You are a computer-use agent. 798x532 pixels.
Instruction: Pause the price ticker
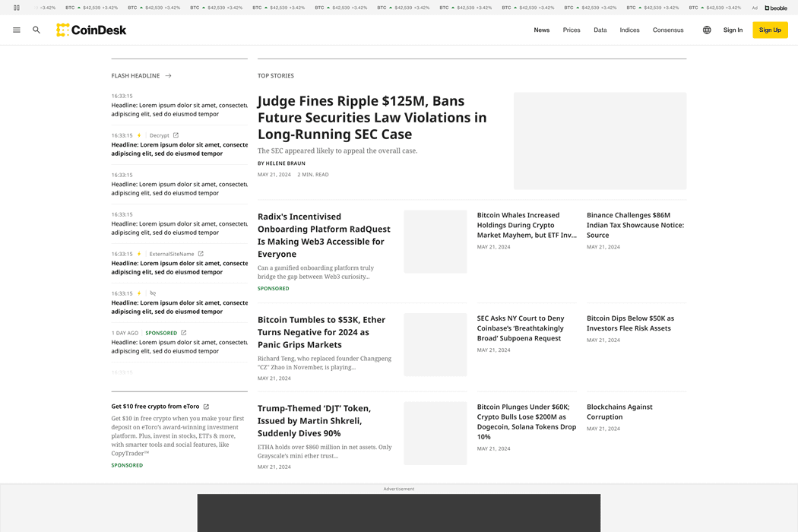[x=16, y=8]
